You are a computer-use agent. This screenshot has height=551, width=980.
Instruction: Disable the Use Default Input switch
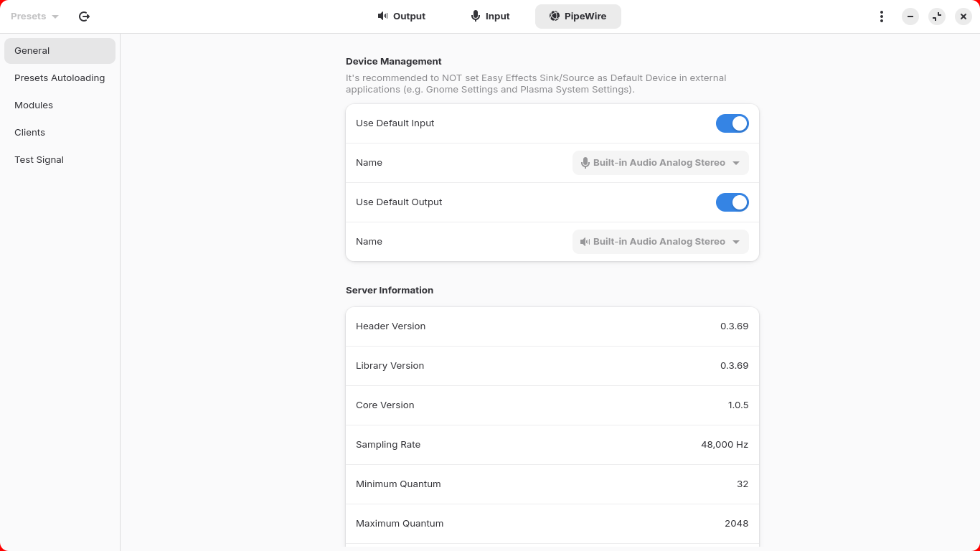pos(732,123)
